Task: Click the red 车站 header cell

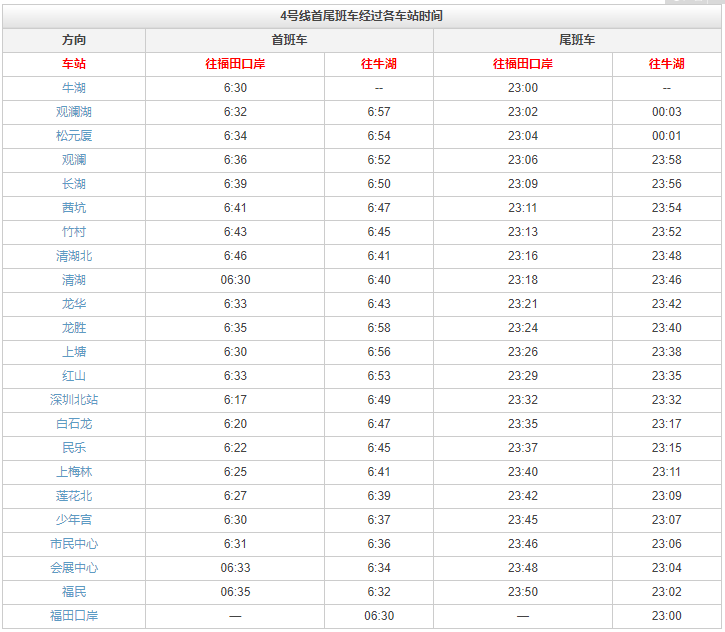Action: pos(74,64)
